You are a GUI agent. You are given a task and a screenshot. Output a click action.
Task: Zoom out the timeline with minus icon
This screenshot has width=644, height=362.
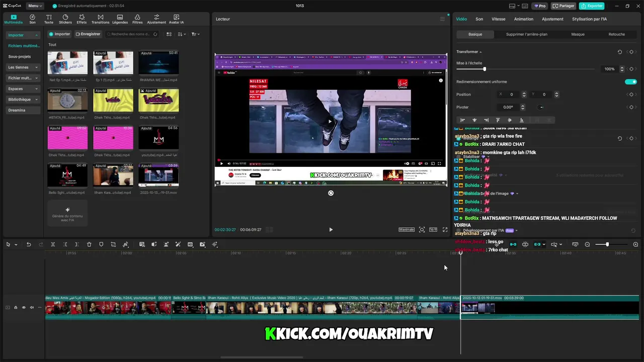(x=587, y=244)
